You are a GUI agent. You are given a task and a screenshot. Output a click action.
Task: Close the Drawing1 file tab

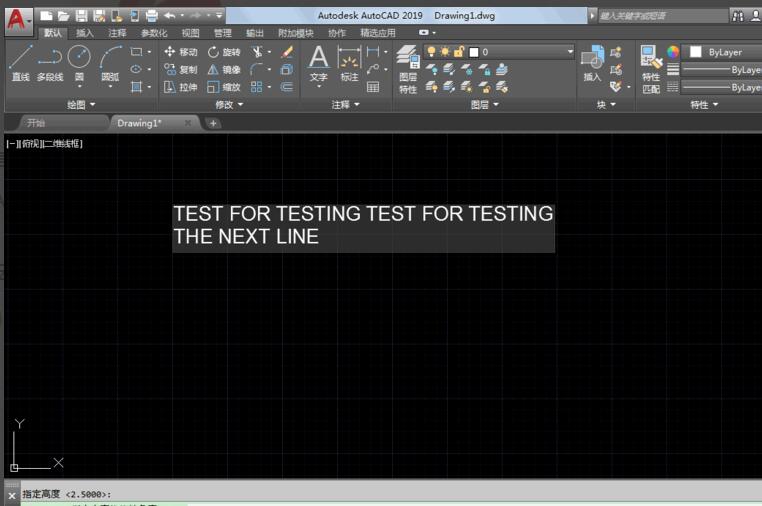[x=188, y=123]
